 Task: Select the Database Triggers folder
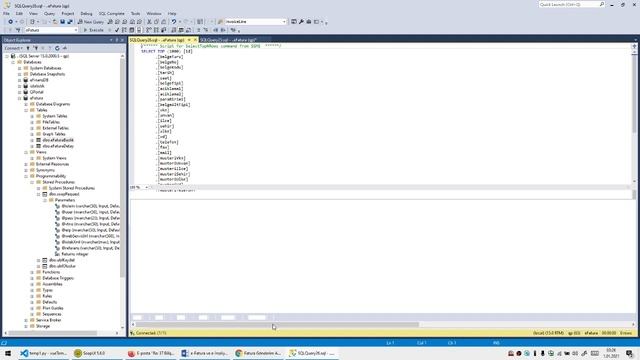pos(58,278)
